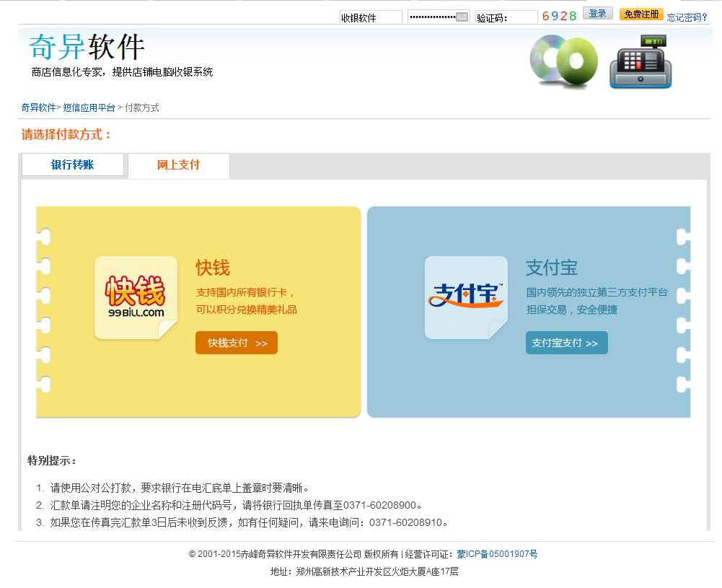This screenshot has height=588, width=722.
Task: Pay with the 支付宝支付 >> button
Action: (567, 343)
